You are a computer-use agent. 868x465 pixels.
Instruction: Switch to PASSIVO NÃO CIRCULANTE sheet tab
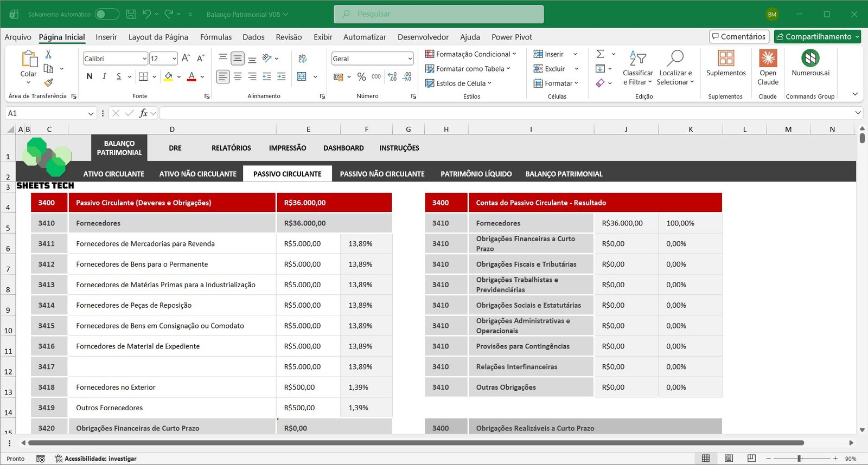pos(382,174)
